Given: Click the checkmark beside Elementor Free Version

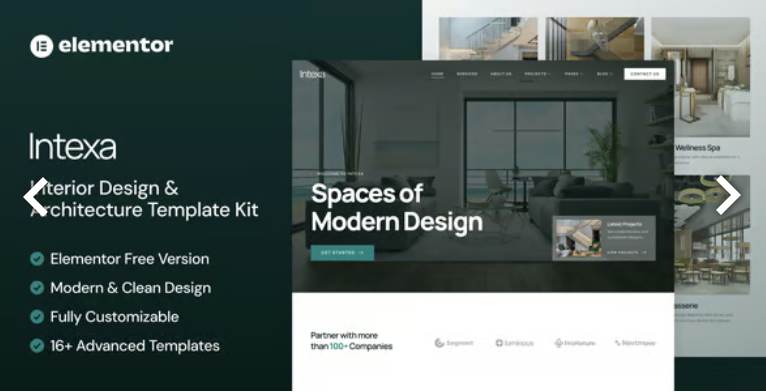Looking at the screenshot, I should pyautogui.click(x=37, y=259).
